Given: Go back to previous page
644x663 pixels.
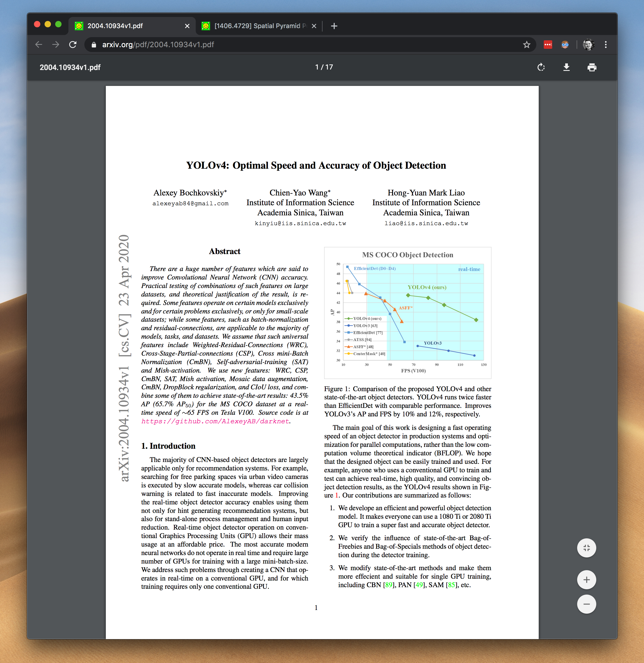Looking at the screenshot, I should click(x=39, y=45).
